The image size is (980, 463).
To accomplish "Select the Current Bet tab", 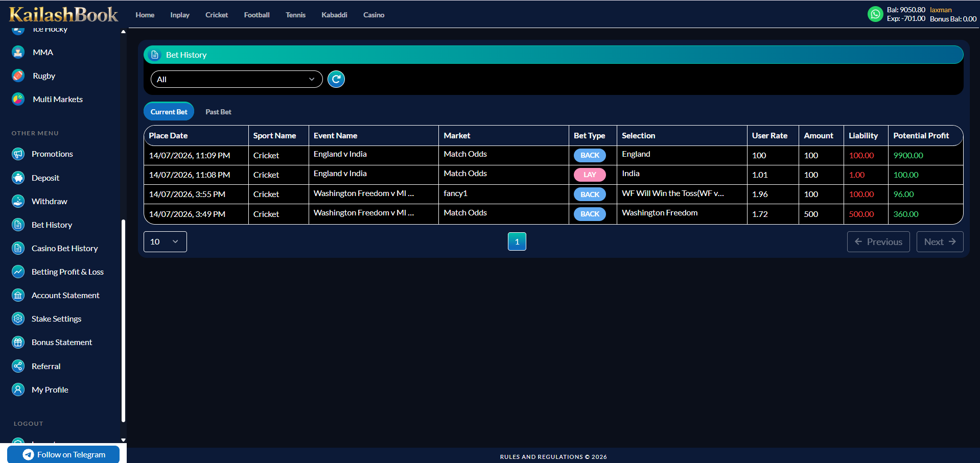I will click(x=169, y=112).
